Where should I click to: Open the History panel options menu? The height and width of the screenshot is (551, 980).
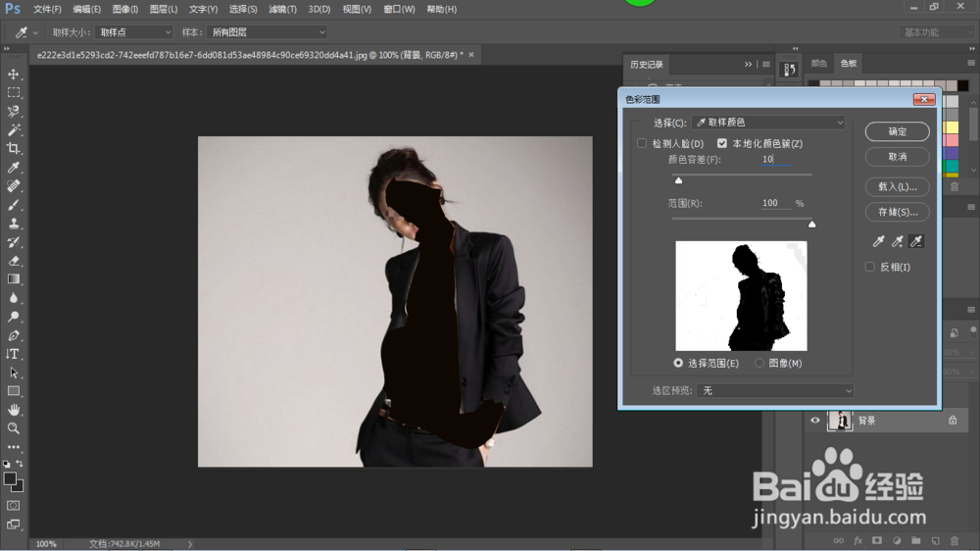(766, 65)
